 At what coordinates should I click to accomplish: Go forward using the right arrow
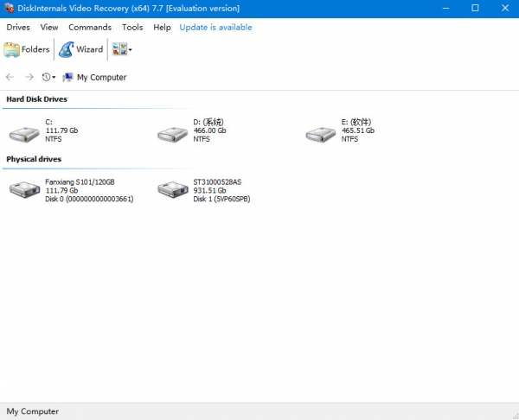(29, 78)
